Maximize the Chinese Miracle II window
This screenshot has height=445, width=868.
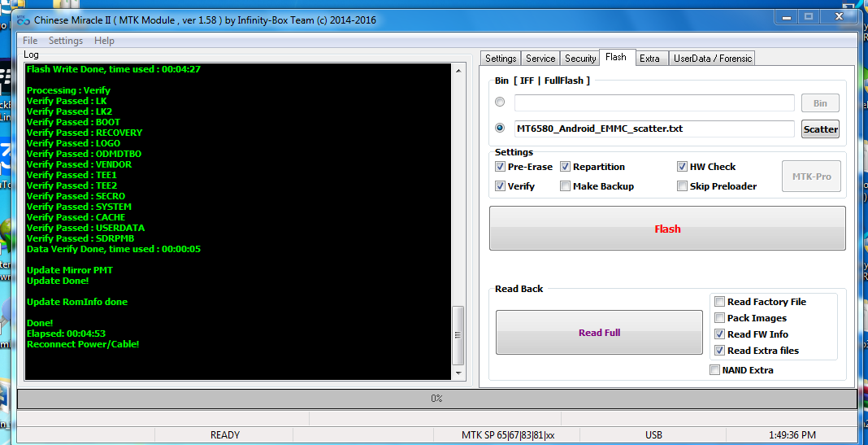(809, 17)
